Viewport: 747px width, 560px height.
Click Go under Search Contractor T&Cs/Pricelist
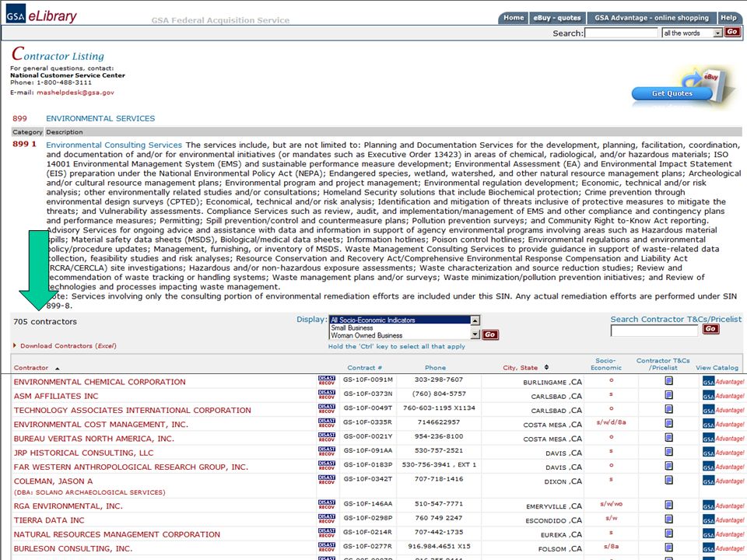tap(710, 328)
